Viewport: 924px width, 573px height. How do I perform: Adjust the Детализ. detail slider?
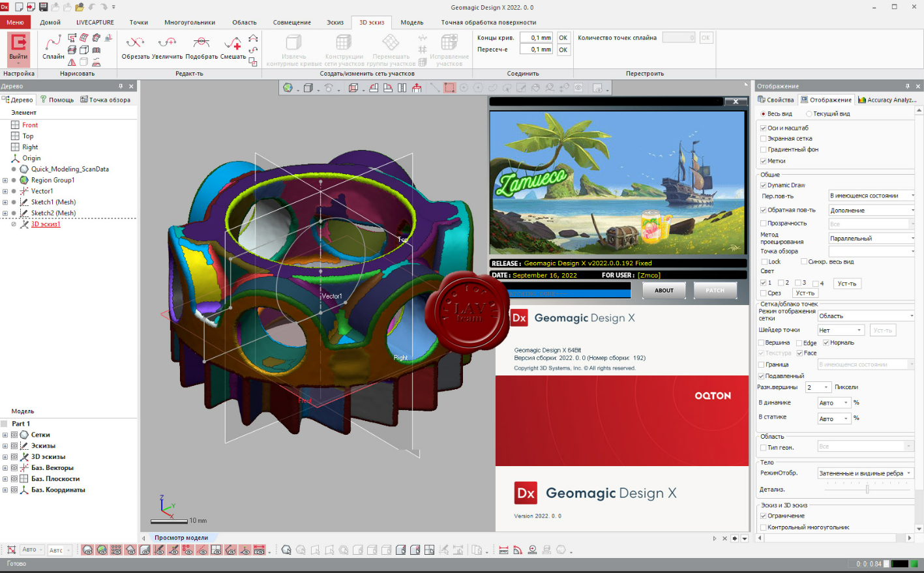867,489
